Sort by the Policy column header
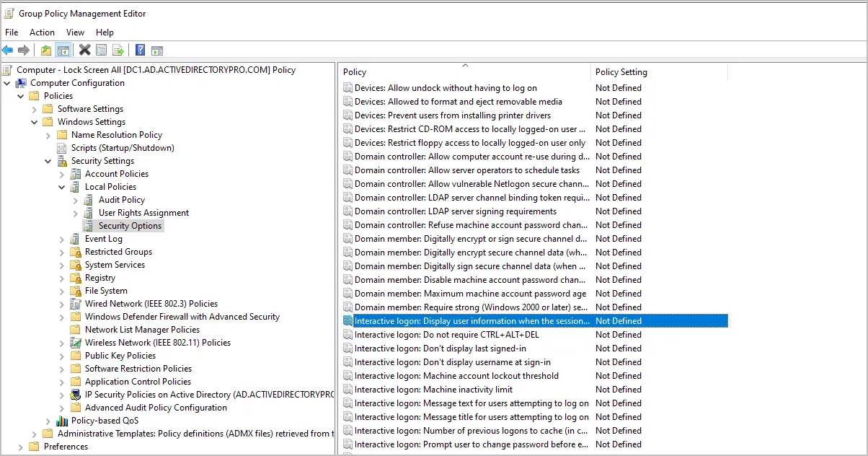 [464, 72]
